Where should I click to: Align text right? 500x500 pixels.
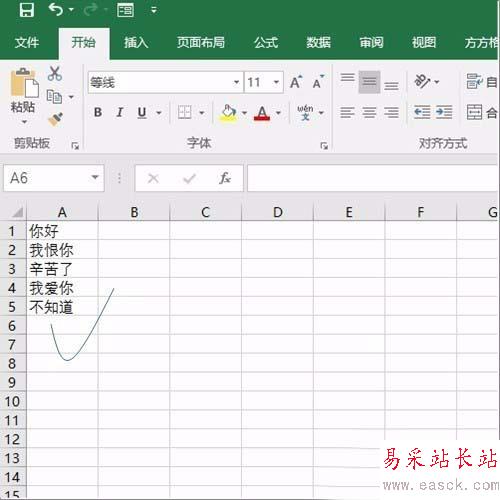tap(391, 113)
